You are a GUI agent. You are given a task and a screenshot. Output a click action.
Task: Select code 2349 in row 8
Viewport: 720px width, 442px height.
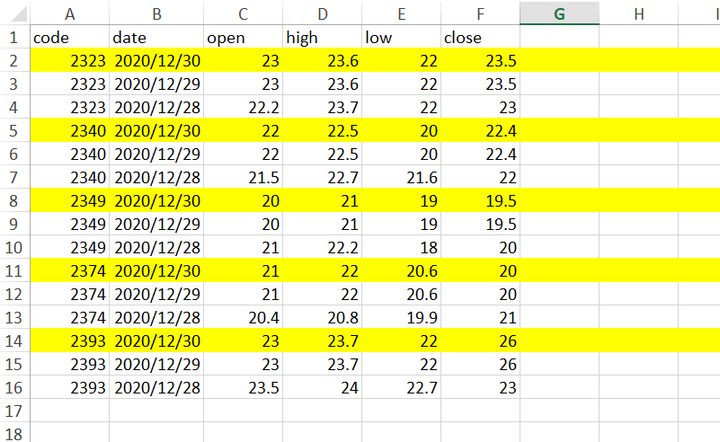[70, 201]
